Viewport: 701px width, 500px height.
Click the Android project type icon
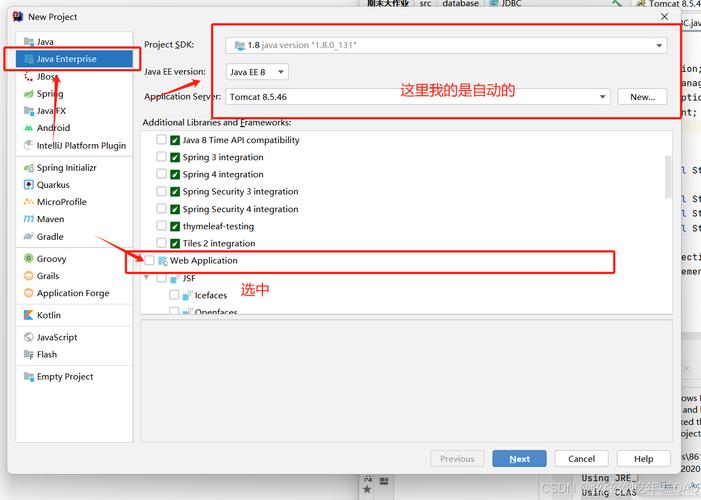(x=28, y=128)
